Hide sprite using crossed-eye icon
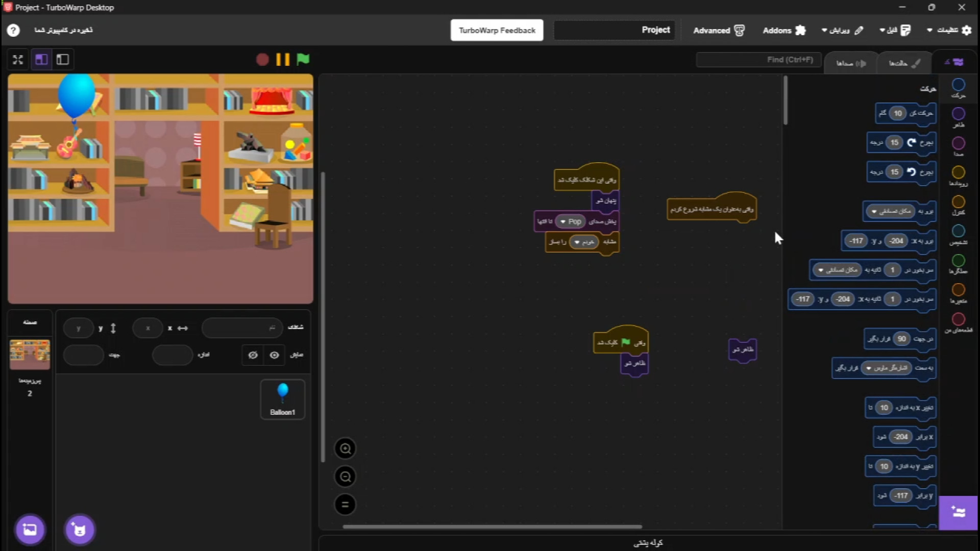Viewport: 980px width, 551px height. coord(253,355)
